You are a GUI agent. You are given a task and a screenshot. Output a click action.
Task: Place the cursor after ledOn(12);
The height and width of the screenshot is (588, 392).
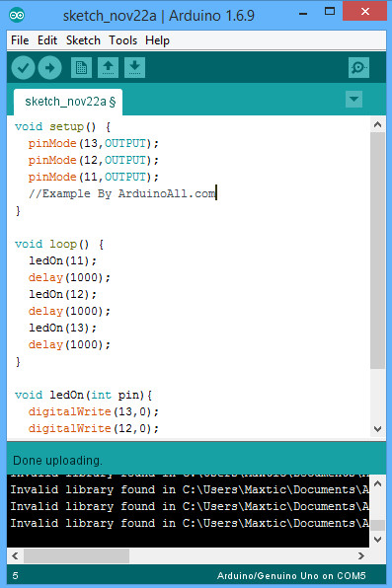[97, 294]
